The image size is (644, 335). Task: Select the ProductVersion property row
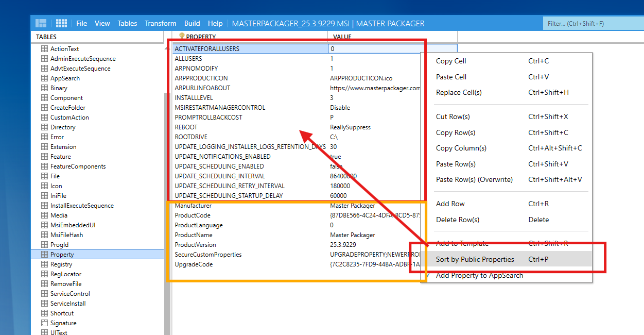pos(297,245)
